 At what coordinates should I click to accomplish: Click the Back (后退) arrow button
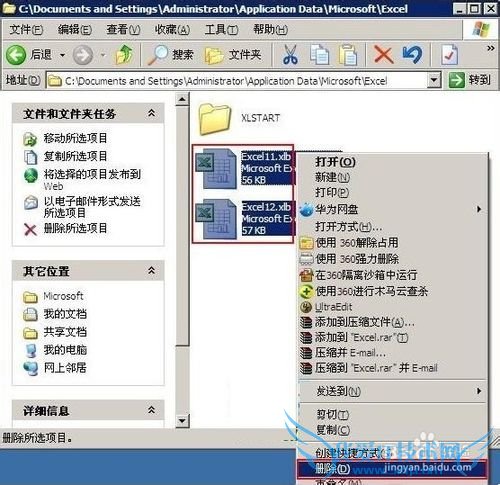coord(16,55)
